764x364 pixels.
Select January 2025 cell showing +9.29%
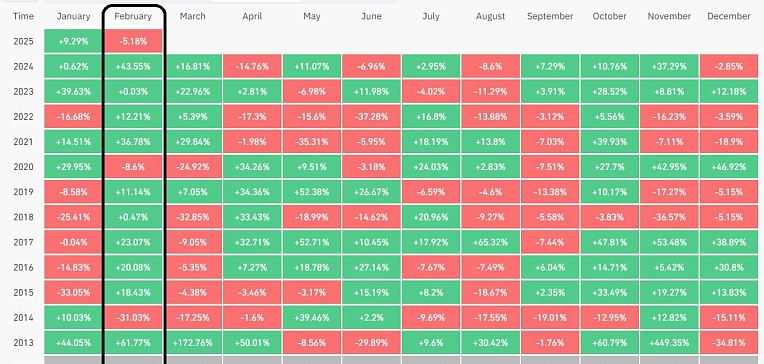(x=73, y=41)
